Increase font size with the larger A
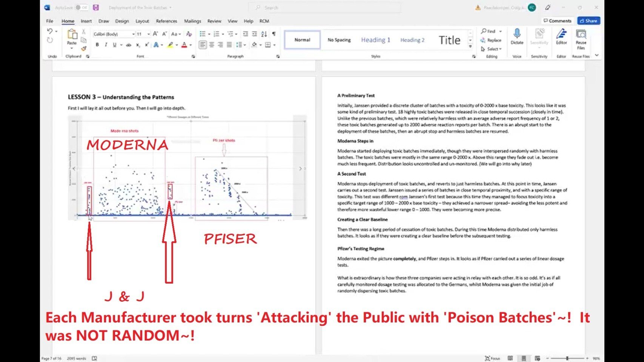This screenshot has width=644, height=362. pos(155,34)
